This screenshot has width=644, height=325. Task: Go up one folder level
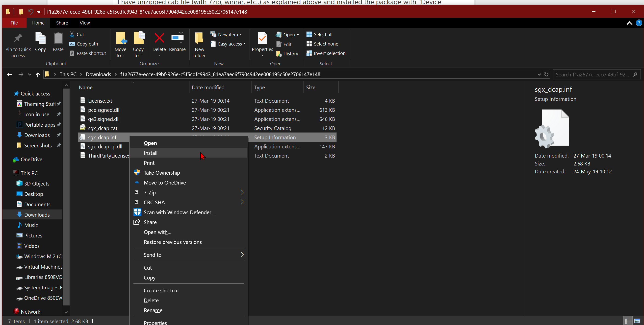click(x=38, y=74)
